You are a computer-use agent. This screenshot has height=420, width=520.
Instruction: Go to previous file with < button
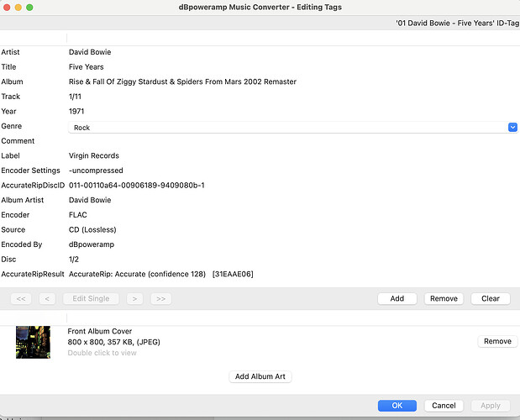point(47,299)
